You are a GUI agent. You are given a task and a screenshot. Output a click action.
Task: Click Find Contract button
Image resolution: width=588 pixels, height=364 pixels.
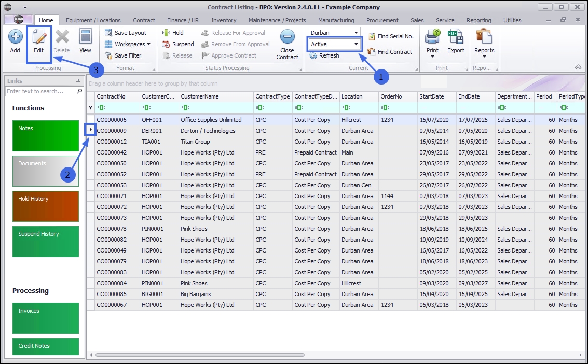point(390,52)
